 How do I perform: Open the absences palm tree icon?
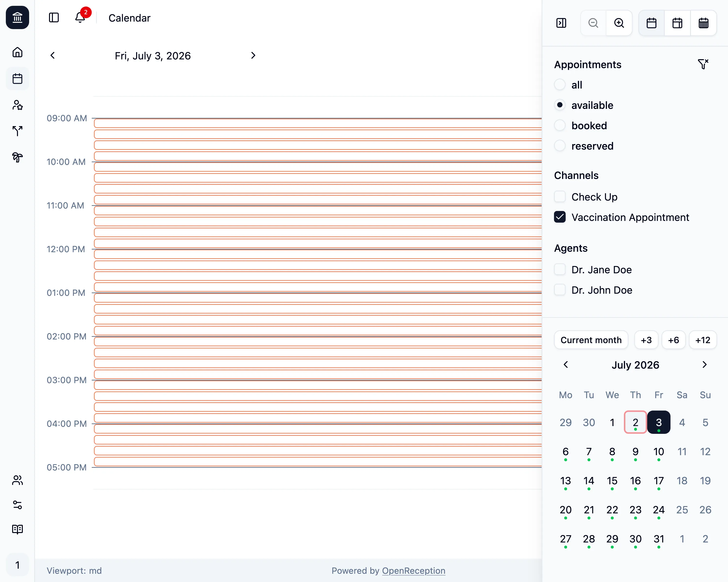(17, 157)
